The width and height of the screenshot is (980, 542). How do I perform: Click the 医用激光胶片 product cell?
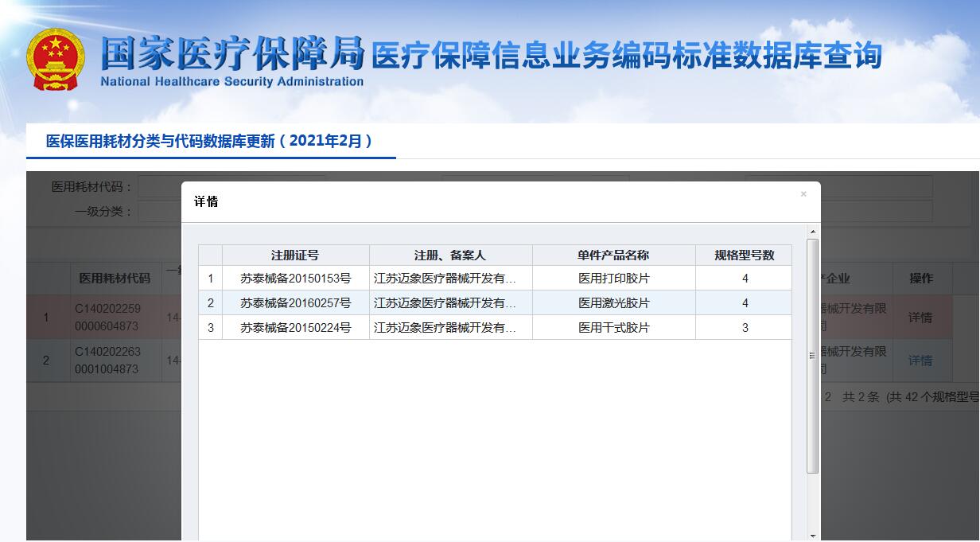coord(613,303)
